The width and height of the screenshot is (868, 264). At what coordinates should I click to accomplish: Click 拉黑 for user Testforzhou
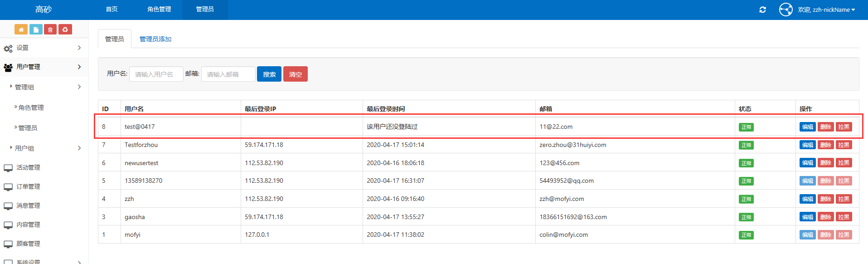coord(844,145)
